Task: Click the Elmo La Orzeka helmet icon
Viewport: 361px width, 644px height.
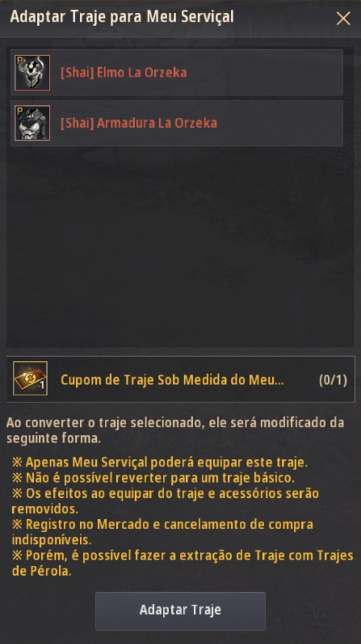Action: 33,73
